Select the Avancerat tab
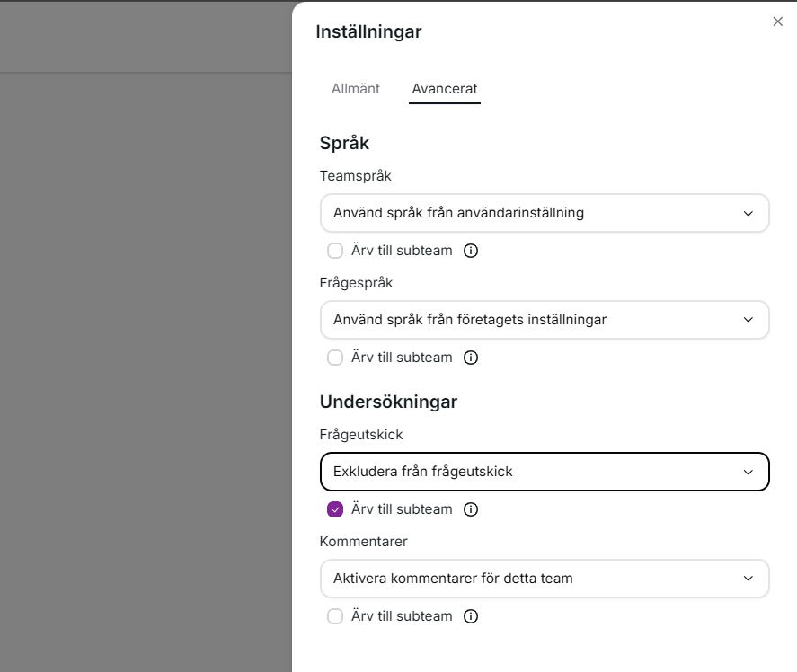This screenshot has height=672, width=797. point(444,89)
